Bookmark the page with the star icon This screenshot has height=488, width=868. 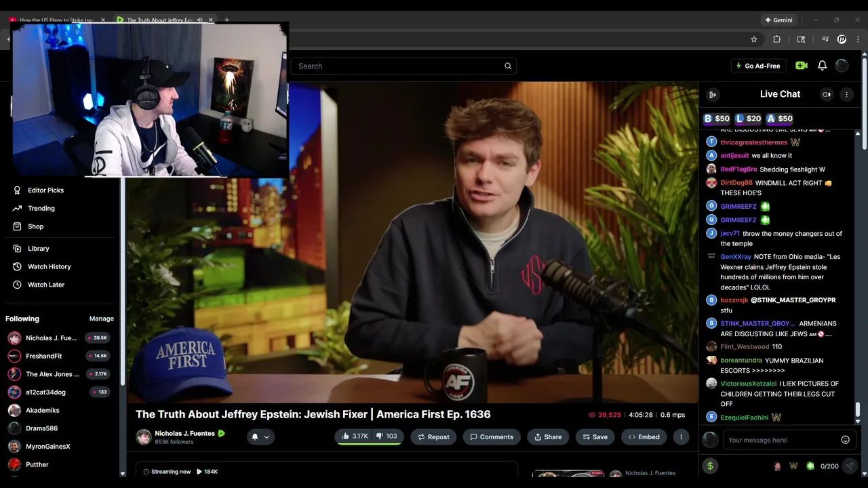coord(754,39)
